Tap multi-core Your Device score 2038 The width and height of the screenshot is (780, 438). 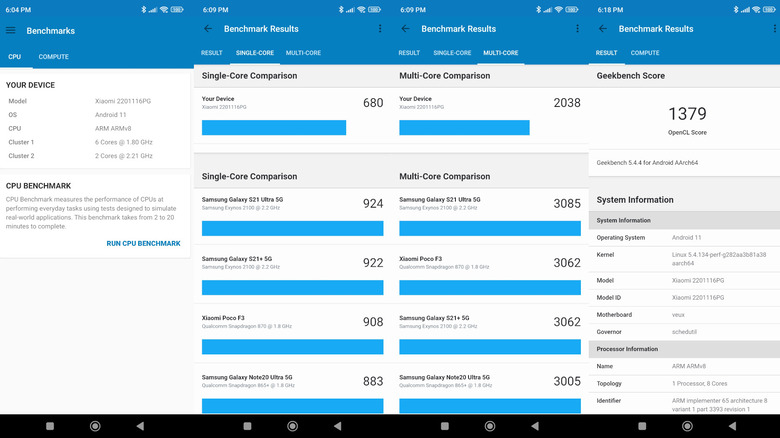coord(567,103)
